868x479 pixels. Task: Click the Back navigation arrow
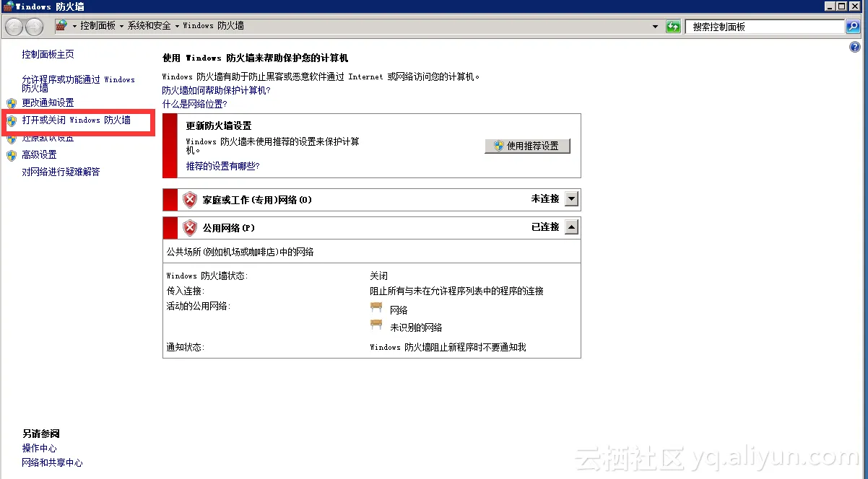click(x=14, y=27)
